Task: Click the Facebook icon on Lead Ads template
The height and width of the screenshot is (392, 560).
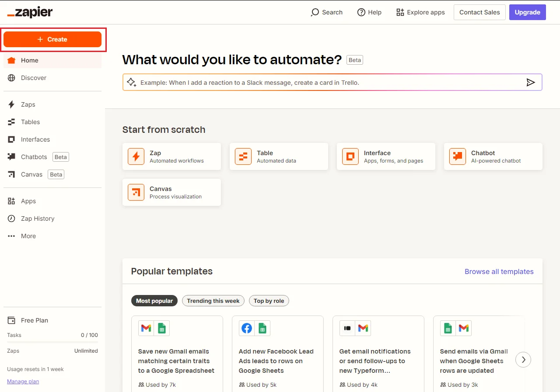Action: (247, 328)
